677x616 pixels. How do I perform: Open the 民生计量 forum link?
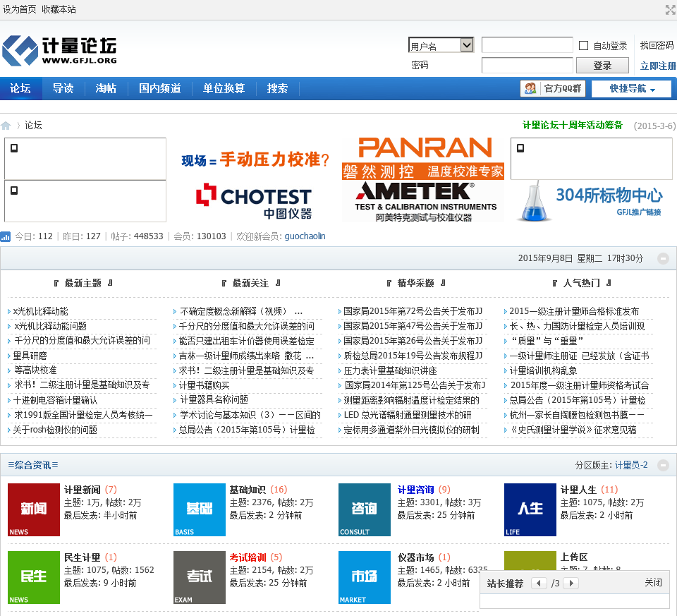point(82,557)
